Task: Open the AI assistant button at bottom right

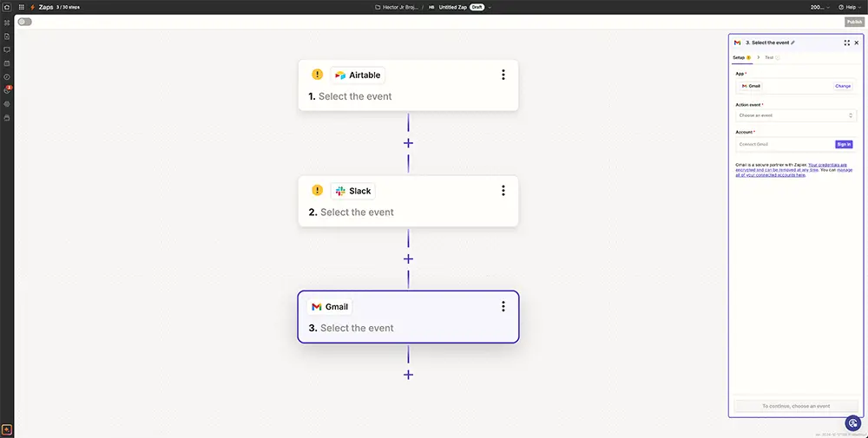Action: pos(853,423)
